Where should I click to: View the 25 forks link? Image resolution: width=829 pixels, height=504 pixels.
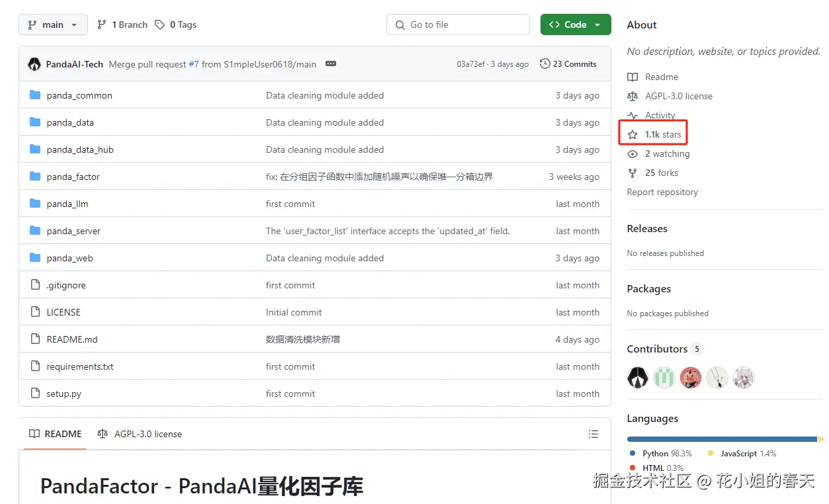pos(662,173)
